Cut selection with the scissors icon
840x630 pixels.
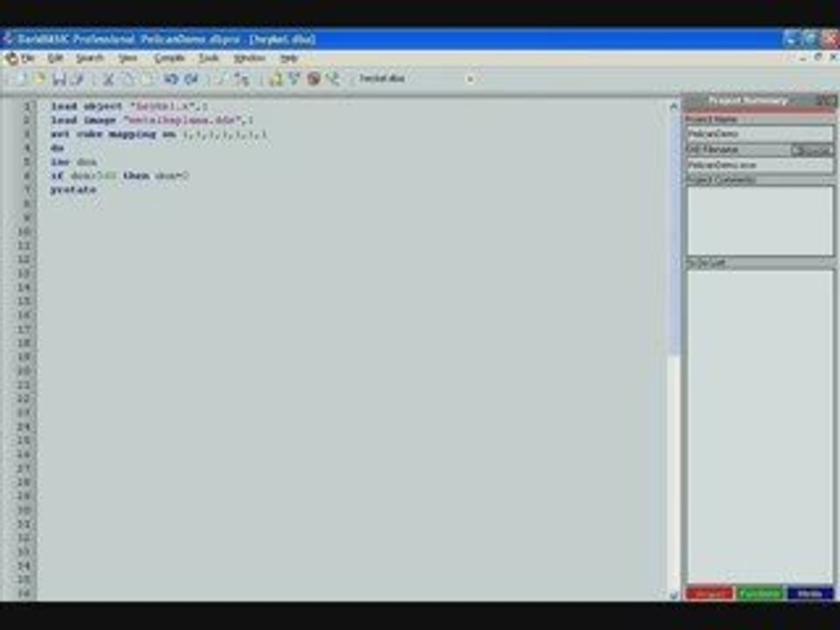(108, 80)
